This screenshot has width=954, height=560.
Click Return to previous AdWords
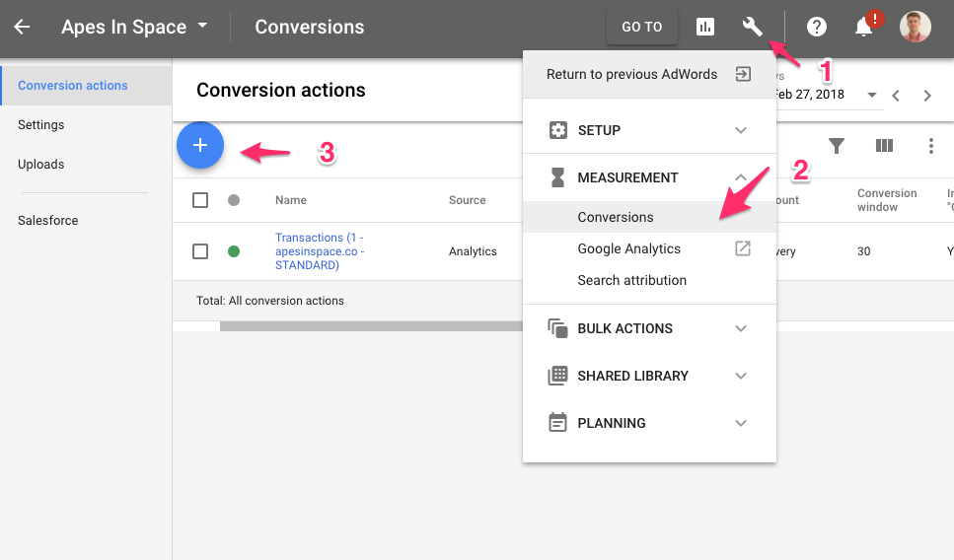(x=649, y=74)
